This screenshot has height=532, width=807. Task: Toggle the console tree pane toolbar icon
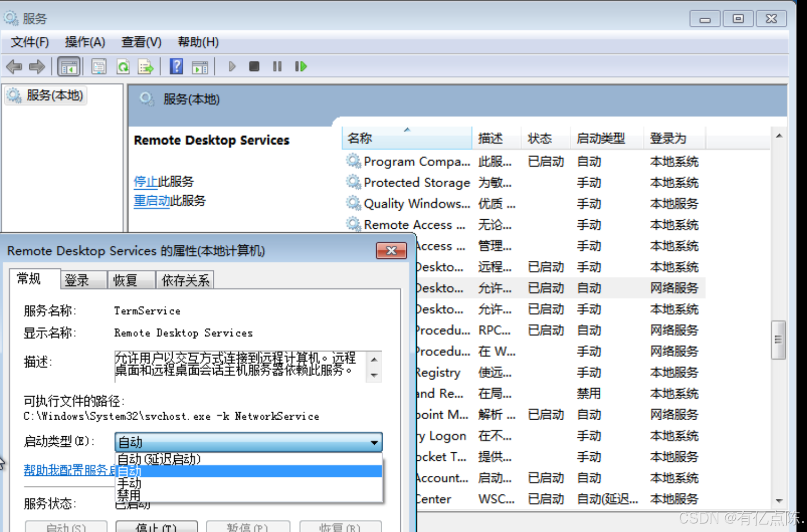pos(69,66)
